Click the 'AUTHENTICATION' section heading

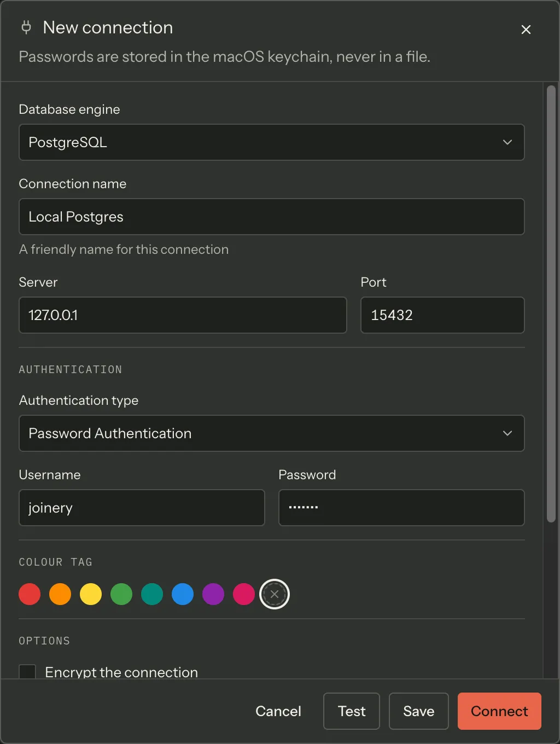tap(71, 370)
